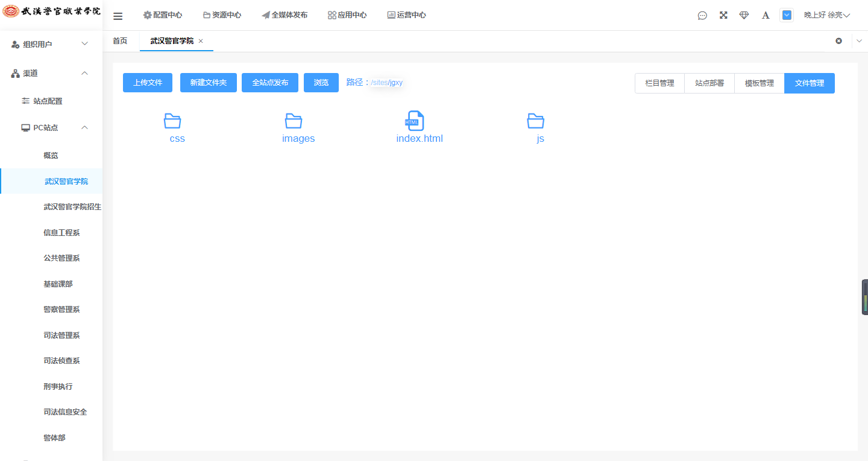The height and width of the screenshot is (461, 868).
Task: Open the chat message icon
Action: tap(702, 16)
